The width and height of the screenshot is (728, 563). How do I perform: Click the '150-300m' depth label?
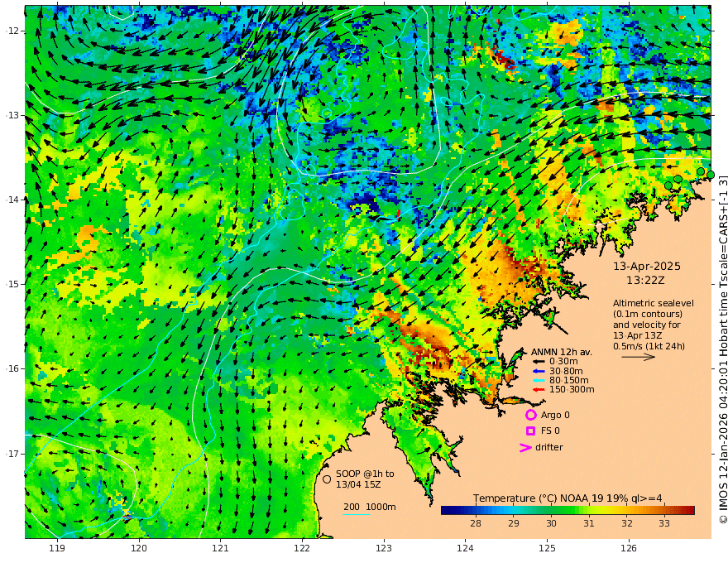[572, 390]
